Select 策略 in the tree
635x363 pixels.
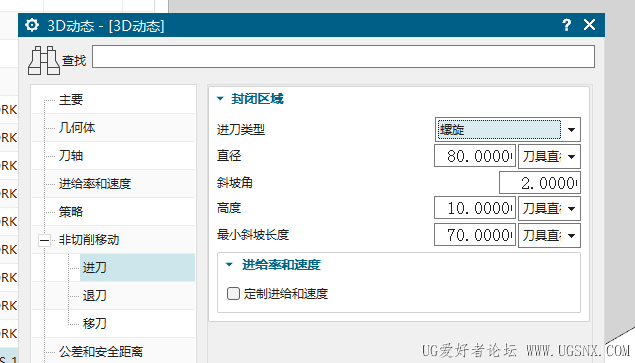tap(71, 211)
